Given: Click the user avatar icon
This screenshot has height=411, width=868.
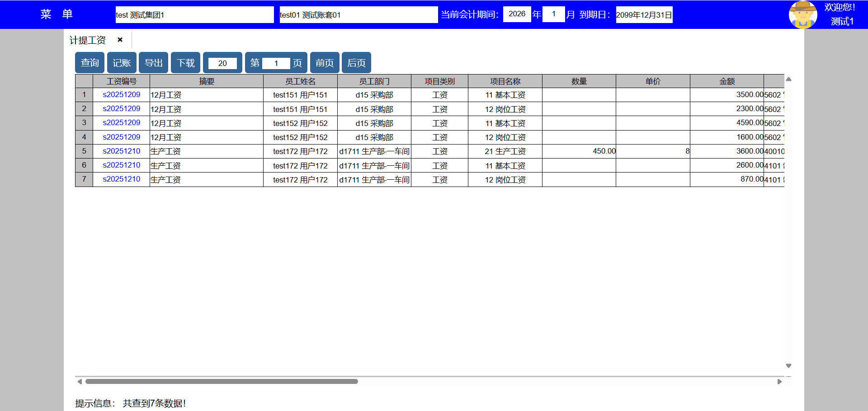Looking at the screenshot, I should [802, 14].
